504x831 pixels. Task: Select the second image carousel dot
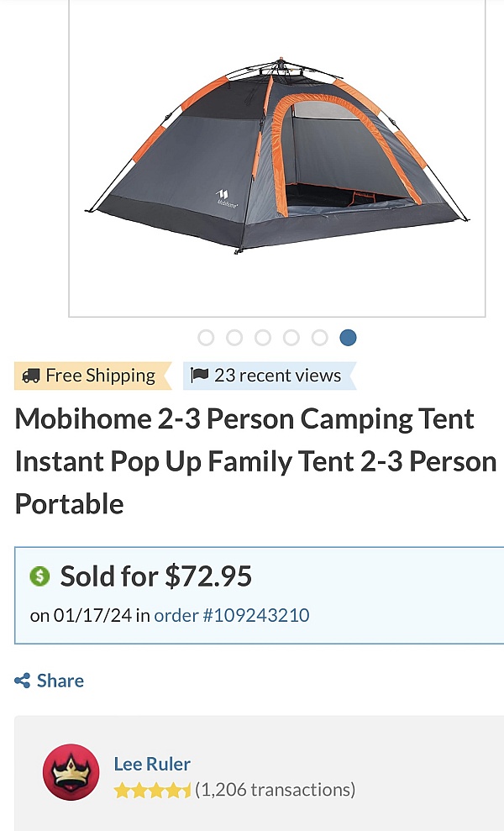234,338
